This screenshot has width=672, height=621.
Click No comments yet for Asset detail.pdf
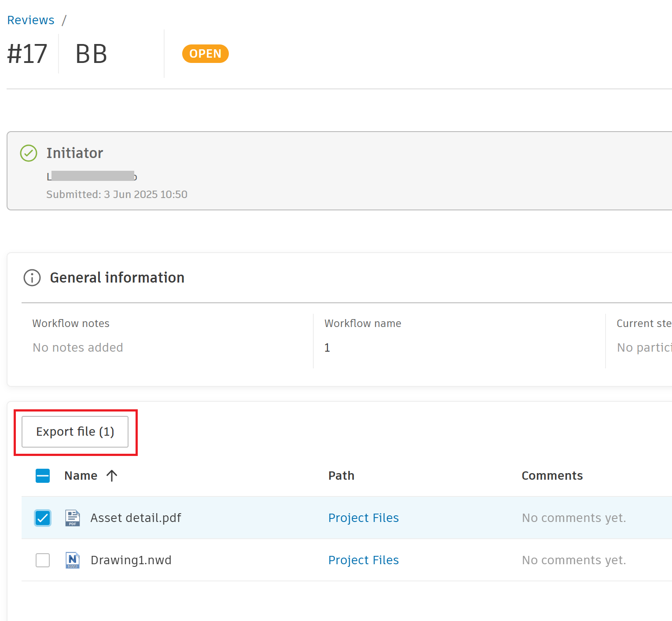tap(574, 518)
